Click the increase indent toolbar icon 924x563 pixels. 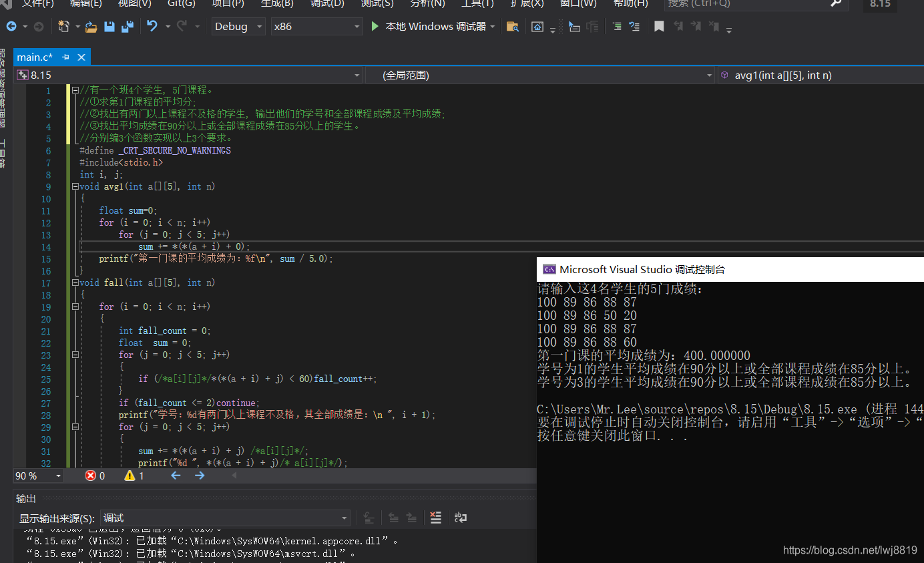(634, 27)
